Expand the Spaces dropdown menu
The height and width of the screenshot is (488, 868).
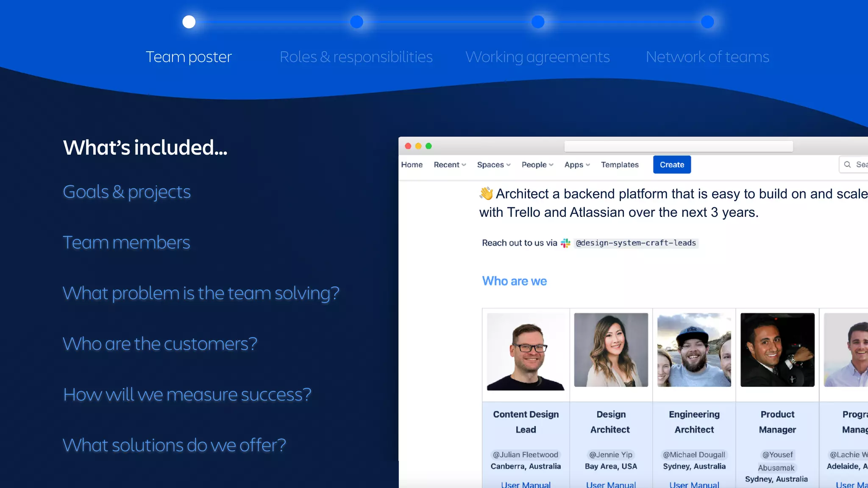coord(494,165)
